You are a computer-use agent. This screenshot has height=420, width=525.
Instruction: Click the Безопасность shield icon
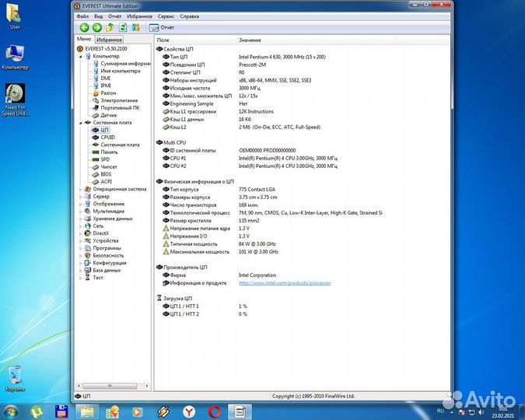click(88, 256)
